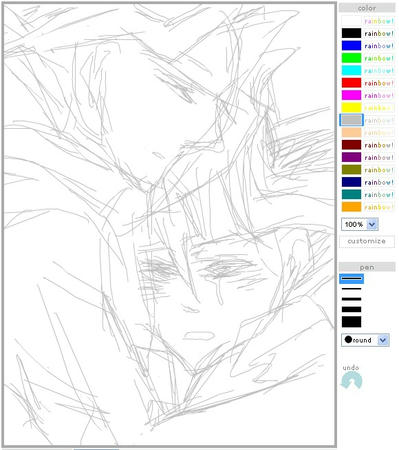This screenshot has width=399, height=450.
Task: Pick the green color swatch
Action: (x=351, y=58)
